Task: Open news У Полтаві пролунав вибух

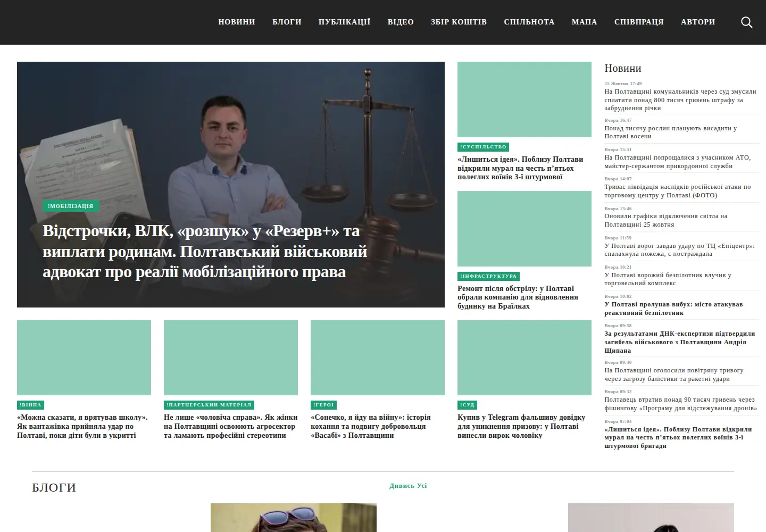Action: click(x=673, y=309)
